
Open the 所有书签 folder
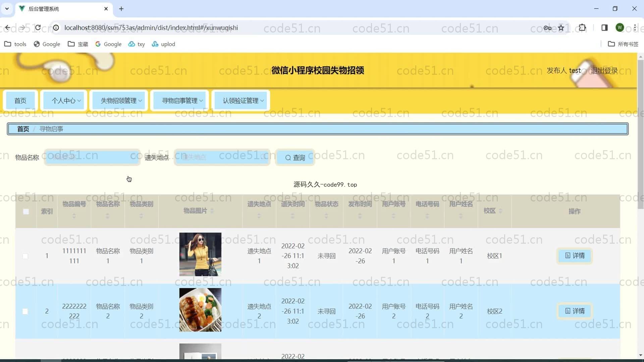(623, 44)
